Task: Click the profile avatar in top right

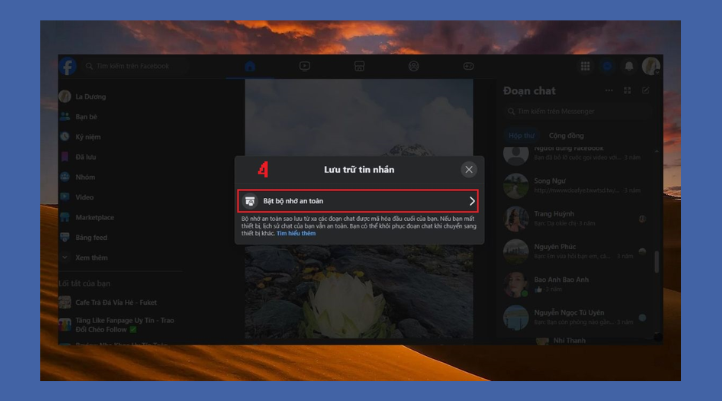Action: tap(651, 66)
